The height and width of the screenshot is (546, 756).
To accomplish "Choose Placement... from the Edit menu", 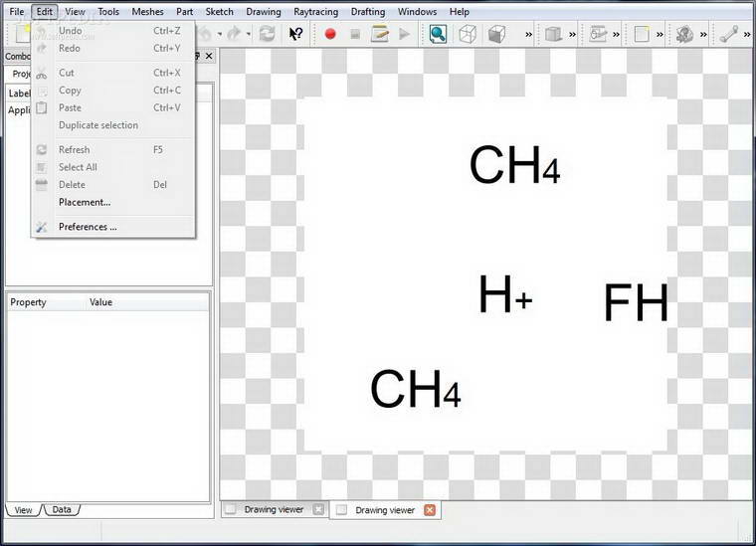I will click(113, 203).
